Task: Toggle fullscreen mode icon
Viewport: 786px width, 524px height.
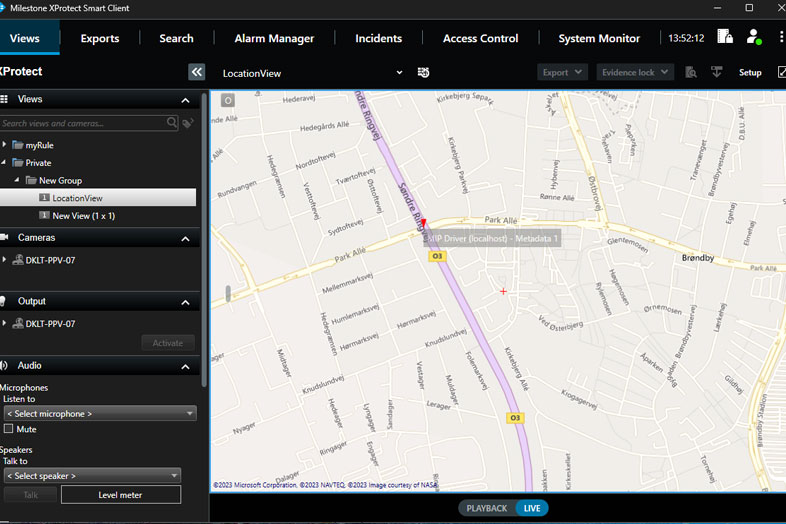Action: tap(781, 72)
